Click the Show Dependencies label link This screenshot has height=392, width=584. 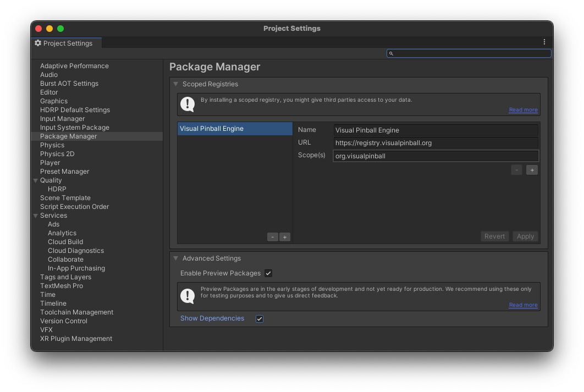coord(212,319)
